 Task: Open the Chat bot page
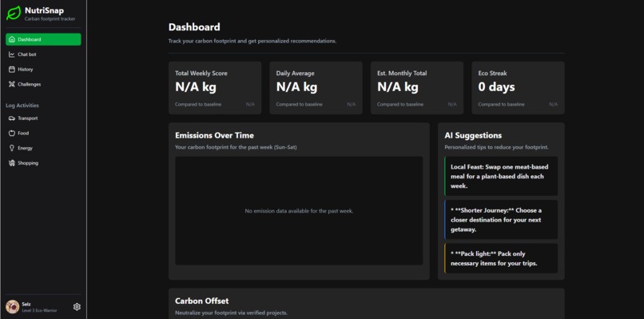click(43, 54)
